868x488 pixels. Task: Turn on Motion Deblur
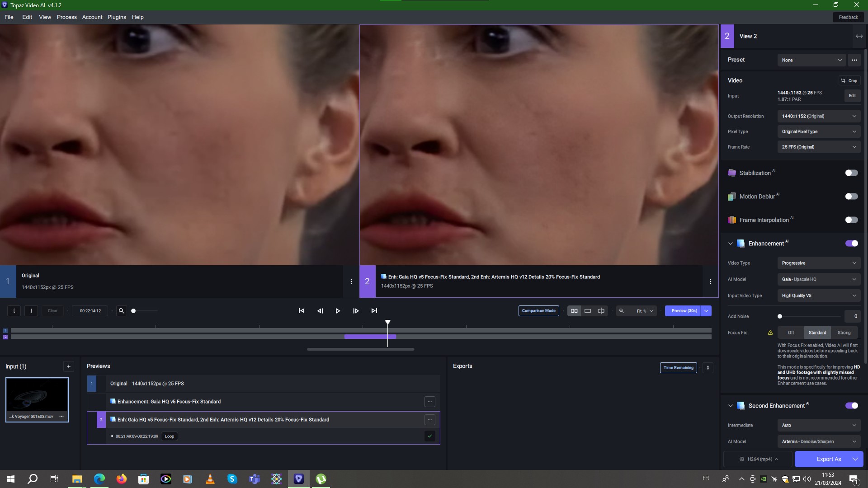coord(851,197)
